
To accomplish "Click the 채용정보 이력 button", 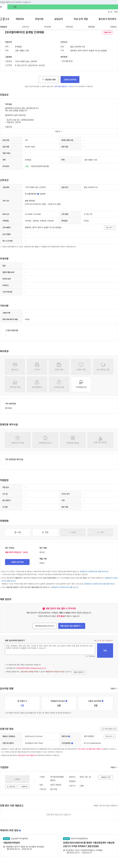I will (106, 777).
